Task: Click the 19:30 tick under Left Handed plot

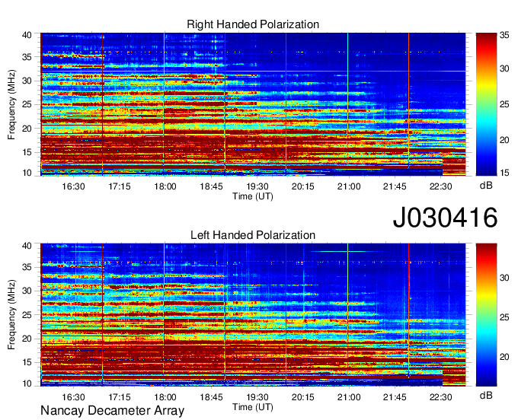Action: point(257,397)
